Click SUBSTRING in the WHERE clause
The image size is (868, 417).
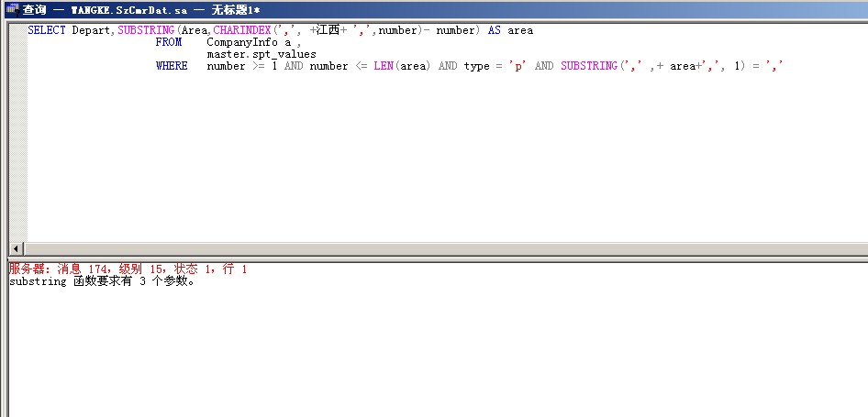point(589,66)
